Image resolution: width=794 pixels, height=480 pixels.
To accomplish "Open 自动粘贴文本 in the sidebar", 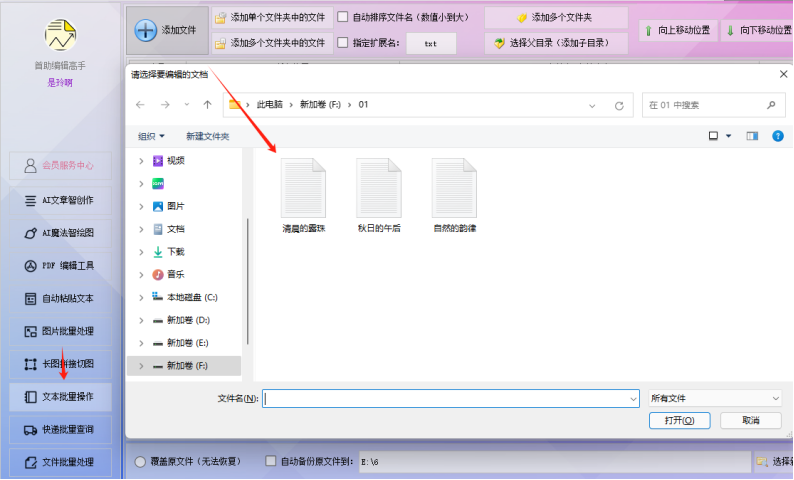I will (x=60, y=298).
